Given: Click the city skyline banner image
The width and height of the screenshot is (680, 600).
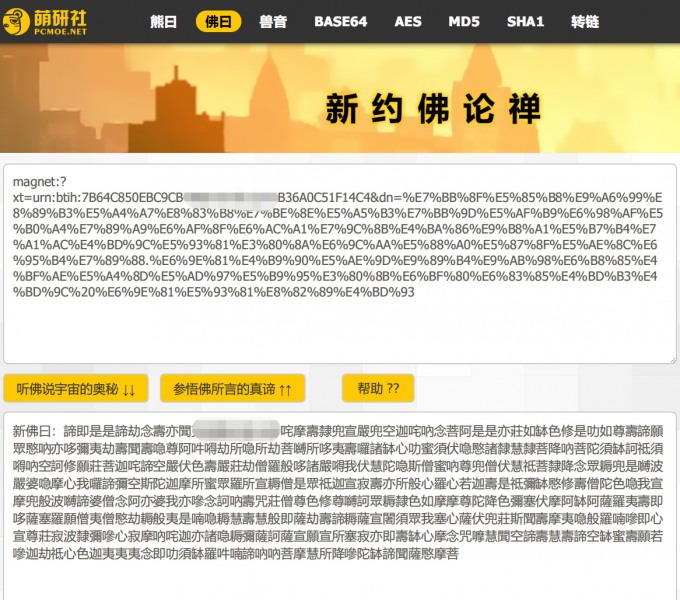Looking at the screenshot, I should [150, 110].
